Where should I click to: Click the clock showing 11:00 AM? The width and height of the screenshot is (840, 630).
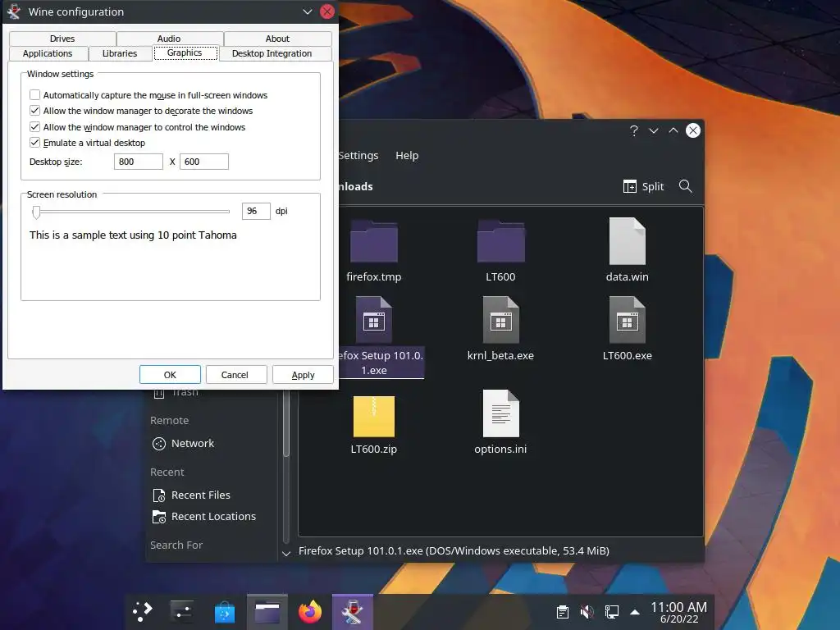click(x=678, y=607)
